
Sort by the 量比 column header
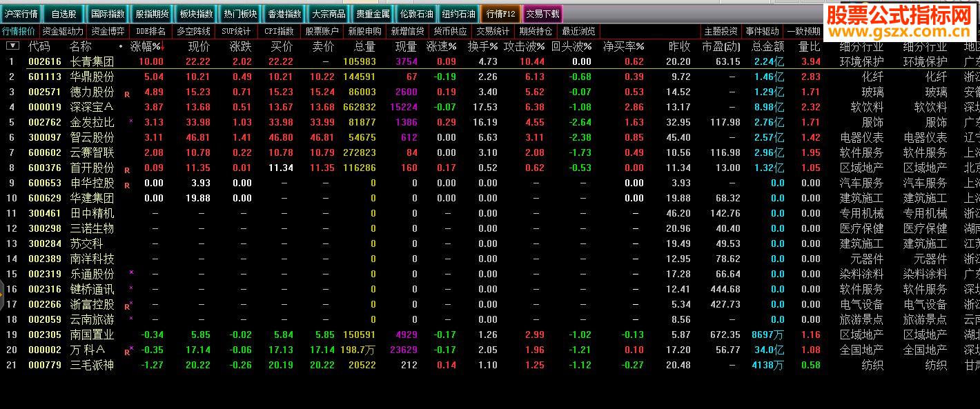click(810, 46)
